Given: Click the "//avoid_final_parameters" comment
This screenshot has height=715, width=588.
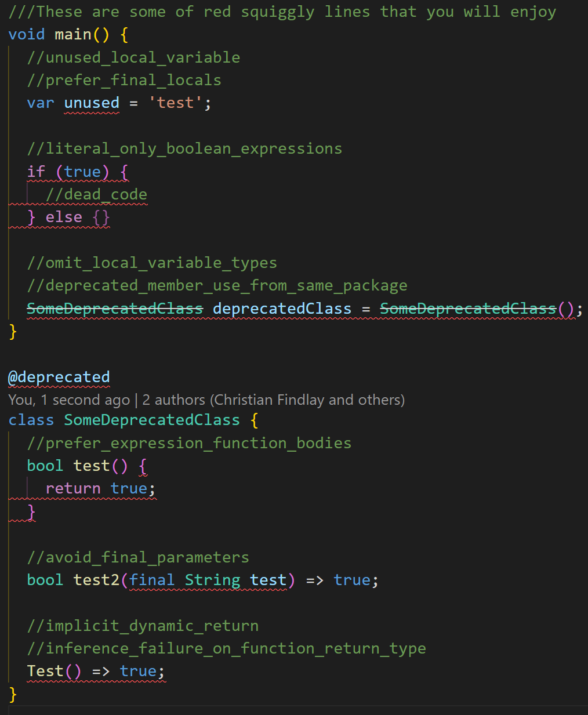Looking at the screenshot, I should (x=138, y=558).
